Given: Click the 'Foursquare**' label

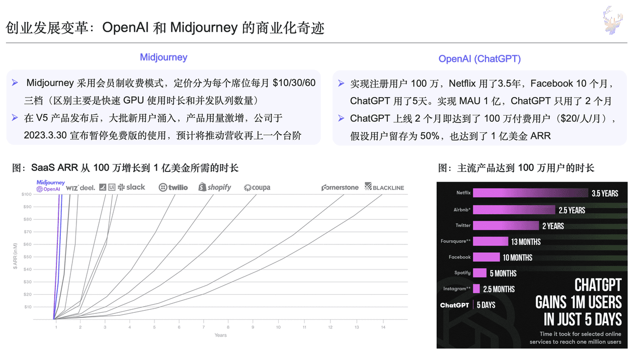Looking at the screenshot, I should point(456,241).
